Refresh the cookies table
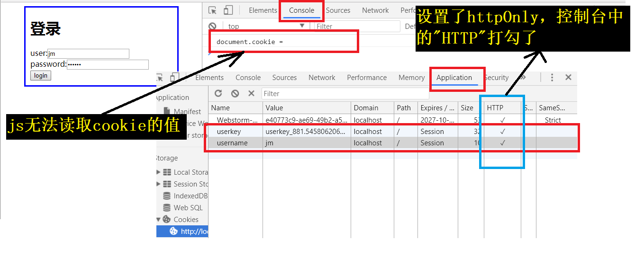Image resolution: width=644 pixels, height=276 pixels. [218, 93]
